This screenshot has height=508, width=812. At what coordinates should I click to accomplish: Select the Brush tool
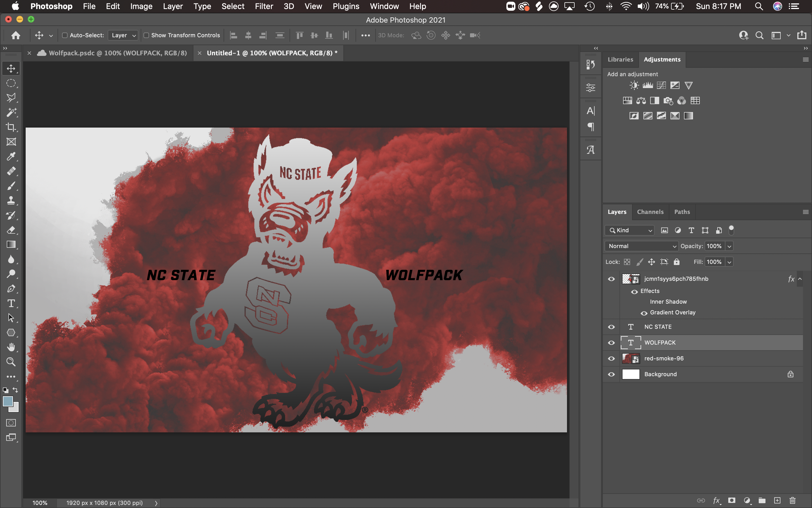point(11,186)
